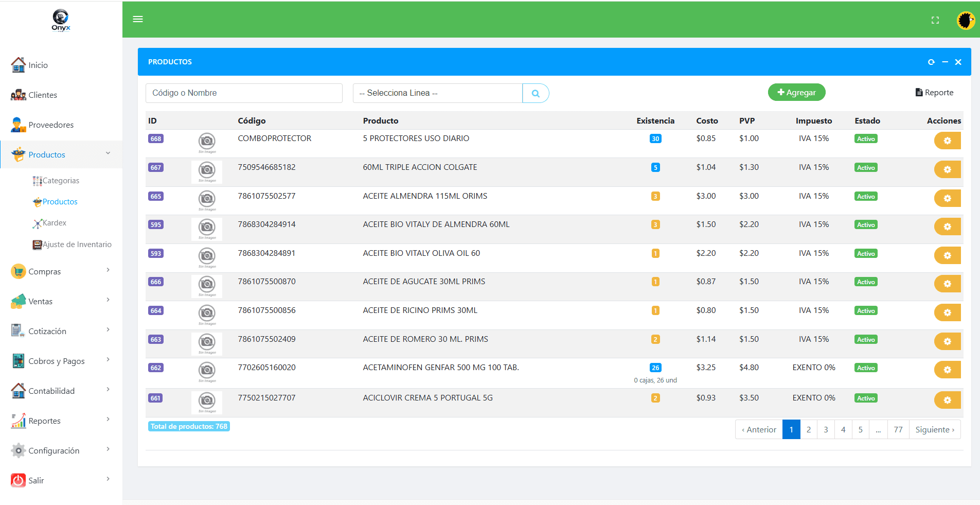Click the fullscreen icon in top bar
Image resolution: width=980 pixels, height=505 pixels.
tap(935, 20)
